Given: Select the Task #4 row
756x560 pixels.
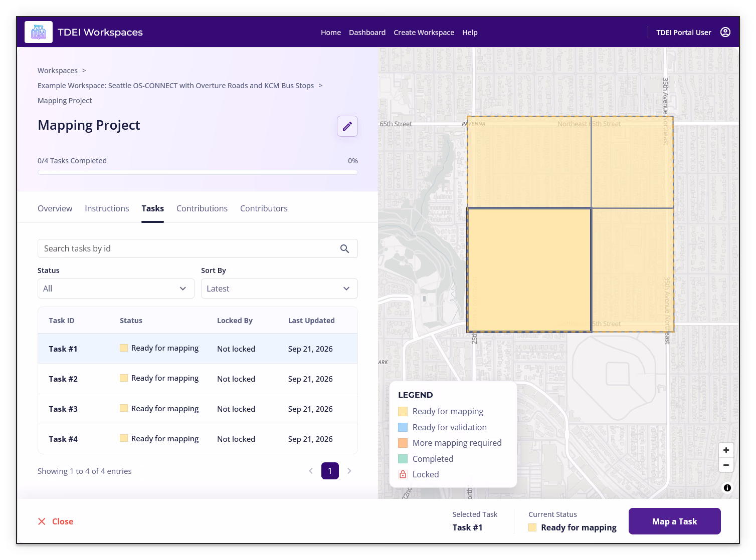Looking at the screenshot, I should (198, 439).
